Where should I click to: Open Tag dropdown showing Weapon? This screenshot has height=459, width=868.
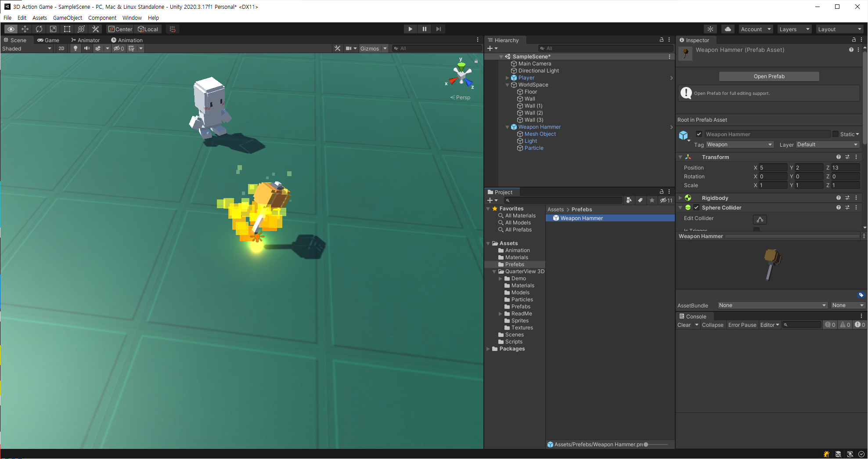click(739, 145)
